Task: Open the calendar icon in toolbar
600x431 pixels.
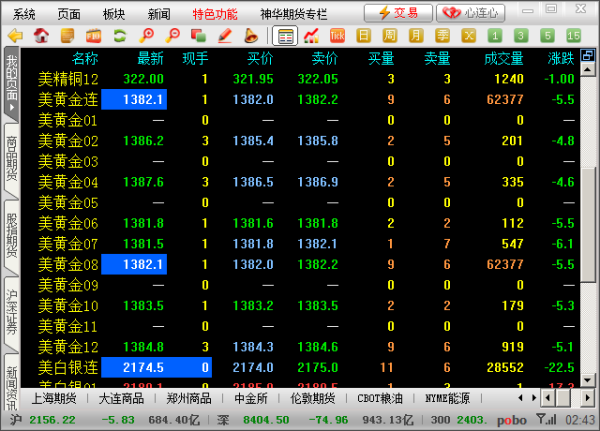Action: pyautogui.click(x=93, y=36)
